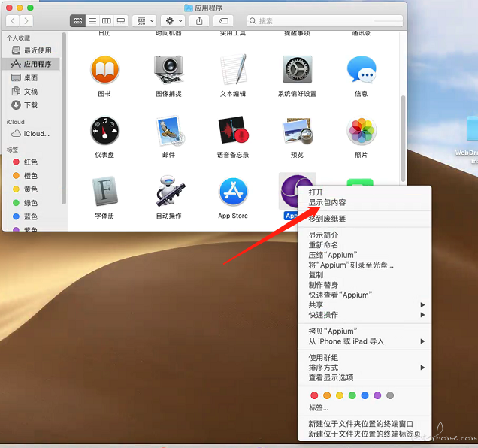Choose 移到废纸篓 in the context menu

(365, 219)
